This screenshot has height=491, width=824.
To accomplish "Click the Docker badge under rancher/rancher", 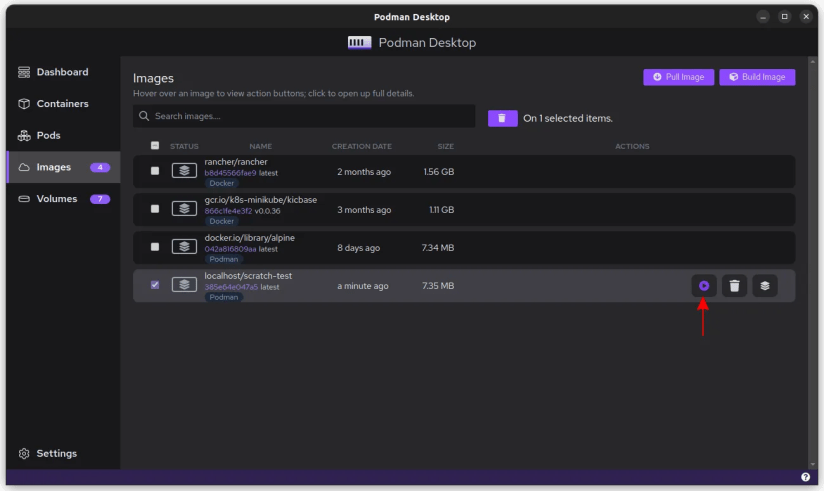I will click(x=222, y=183).
